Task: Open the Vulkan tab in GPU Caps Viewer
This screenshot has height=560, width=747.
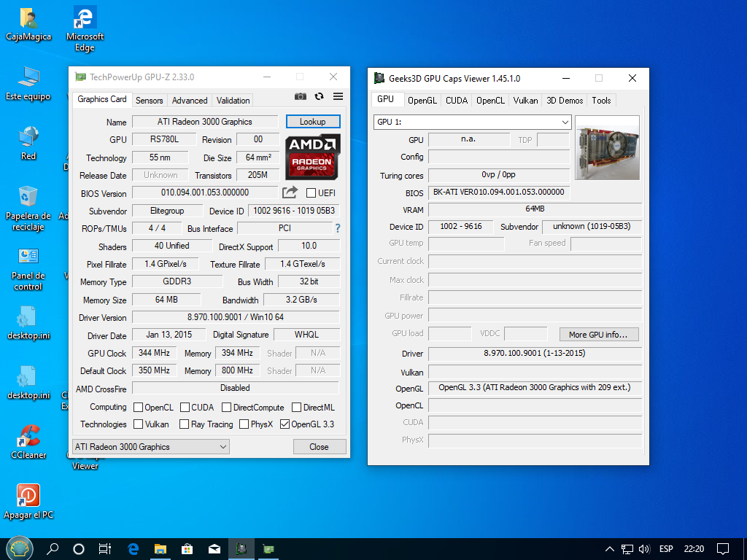Action: (x=525, y=100)
